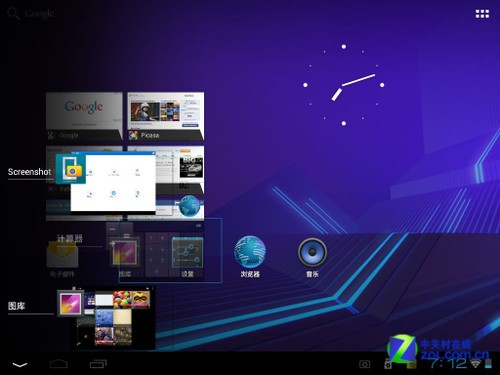The image size is (500, 375).
Task: Tap the camera screenshot icon in status bar
Action: 364,364
